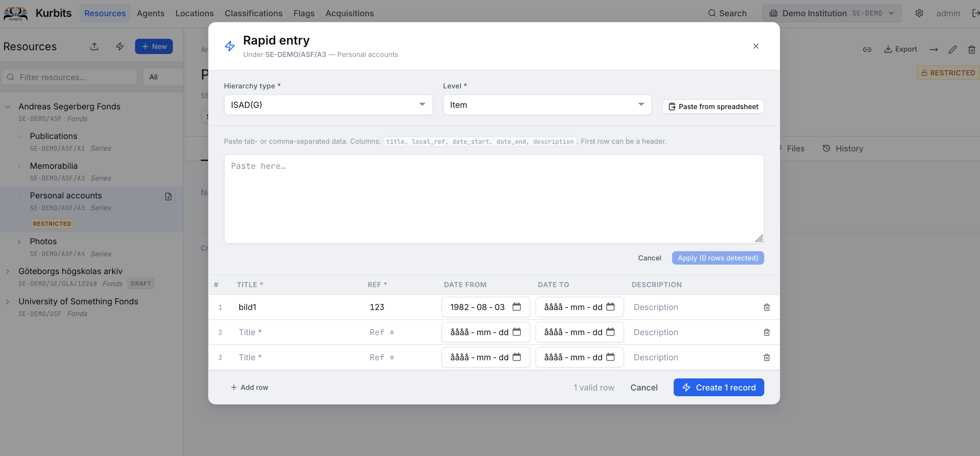Open calendar for row 2 Date from
Screen dimensions: 980x456
coord(516,332)
